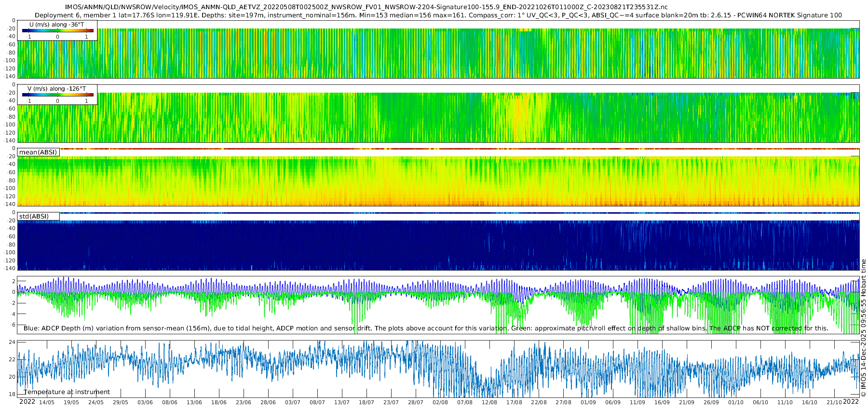Image resolution: width=868 pixels, height=410 pixels.
Task: Click the 'Blue: ADCP Depth (m) variation' caption
Action: [426, 328]
